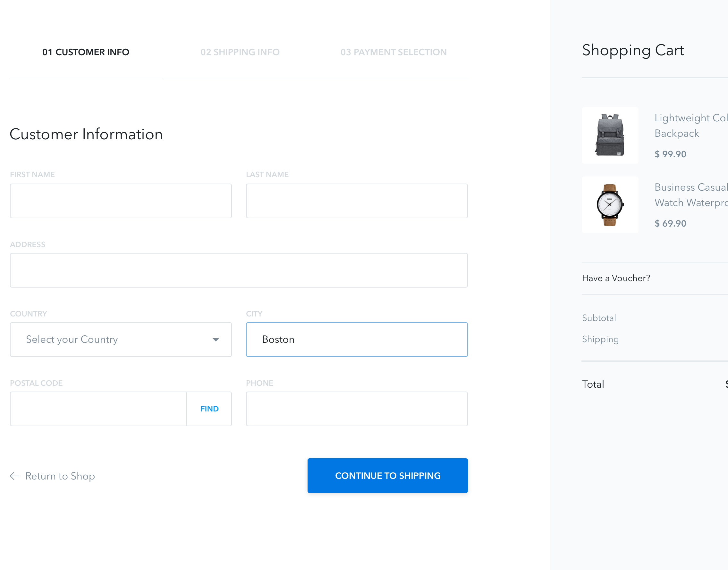Viewport: 728px width, 570px height.
Task: Focus the Postal Code input box
Action: pos(98,409)
